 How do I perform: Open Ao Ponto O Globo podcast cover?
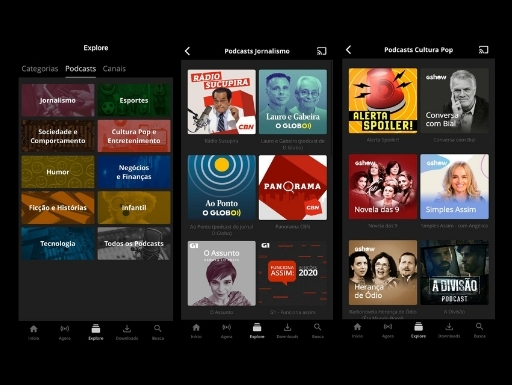pos(222,187)
